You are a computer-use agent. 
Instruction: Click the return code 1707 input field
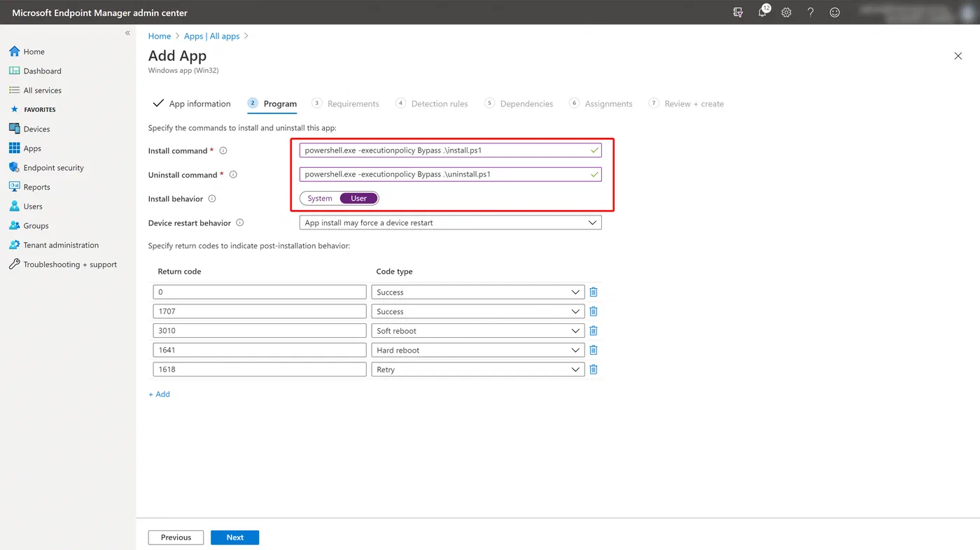click(x=260, y=311)
